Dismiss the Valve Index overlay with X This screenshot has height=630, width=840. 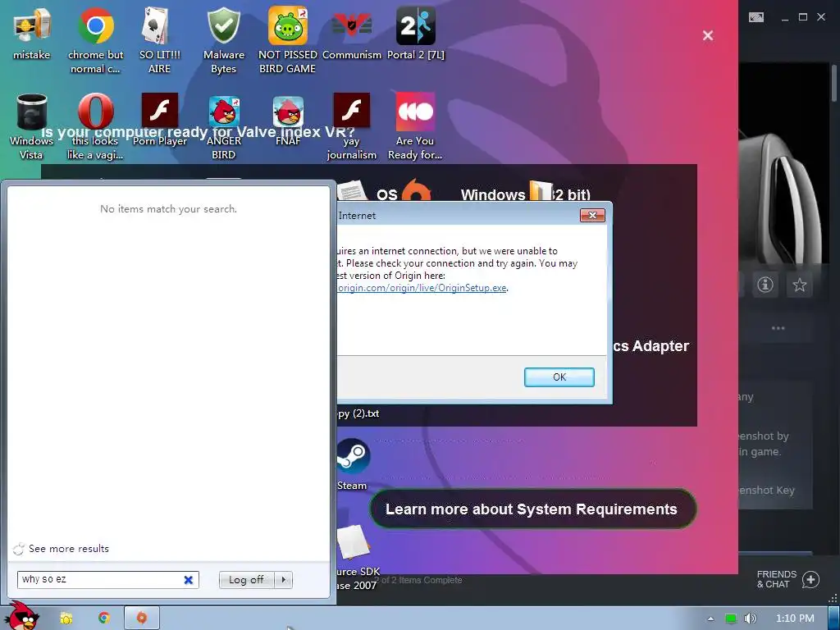click(708, 35)
